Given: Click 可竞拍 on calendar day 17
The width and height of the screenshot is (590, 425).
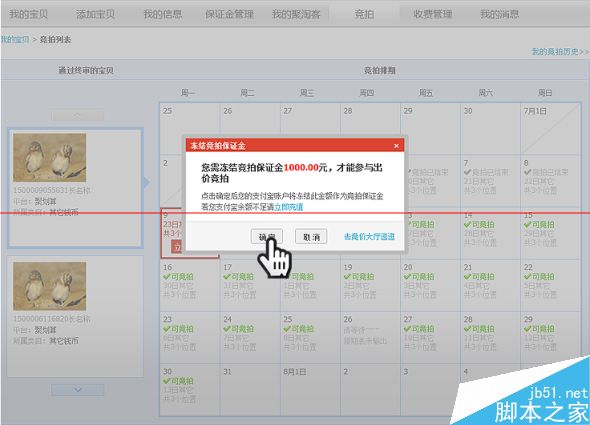Looking at the screenshot, I should point(239,276).
